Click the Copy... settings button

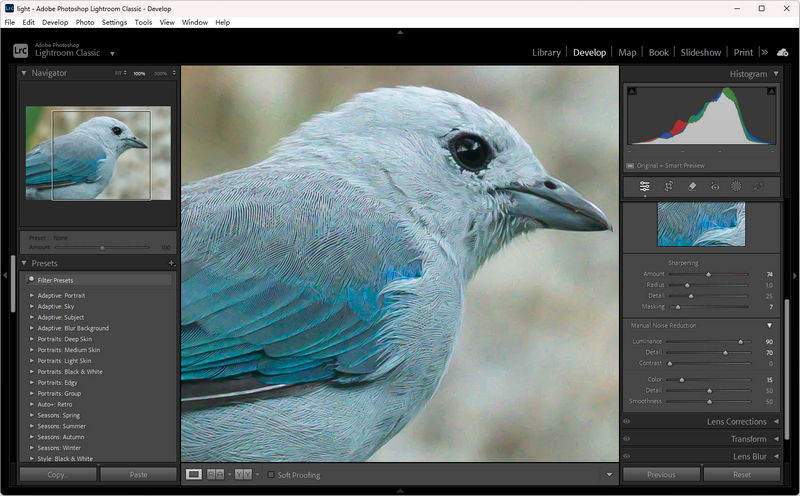(x=58, y=474)
